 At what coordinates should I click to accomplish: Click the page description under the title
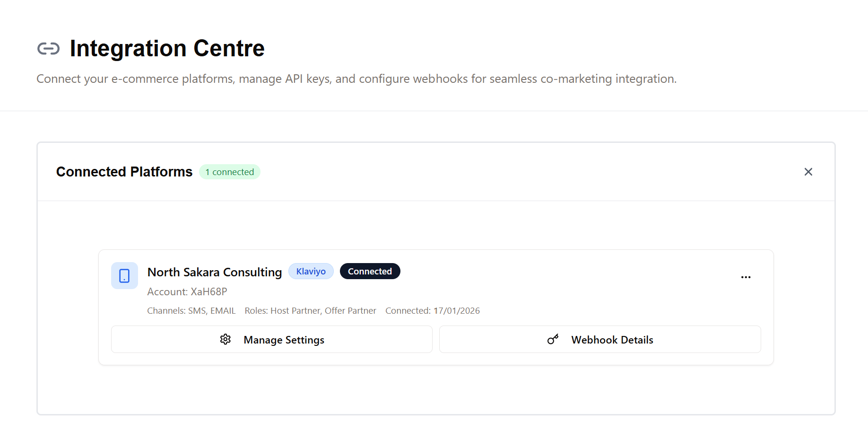click(x=356, y=79)
